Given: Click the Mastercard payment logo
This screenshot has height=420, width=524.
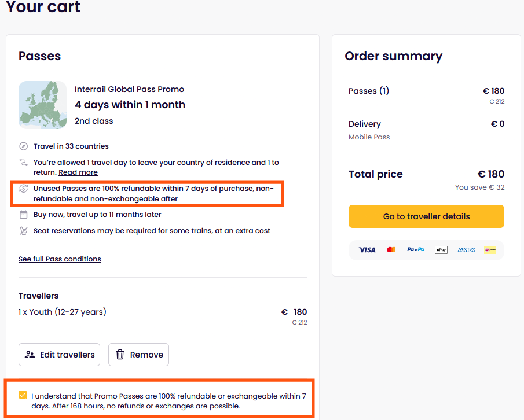Looking at the screenshot, I should coord(391,250).
